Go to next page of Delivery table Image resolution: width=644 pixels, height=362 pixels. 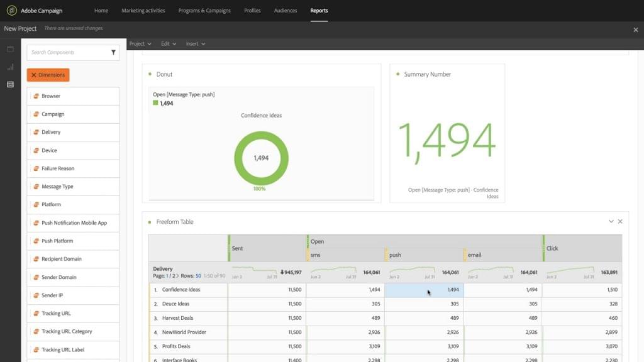(x=177, y=276)
